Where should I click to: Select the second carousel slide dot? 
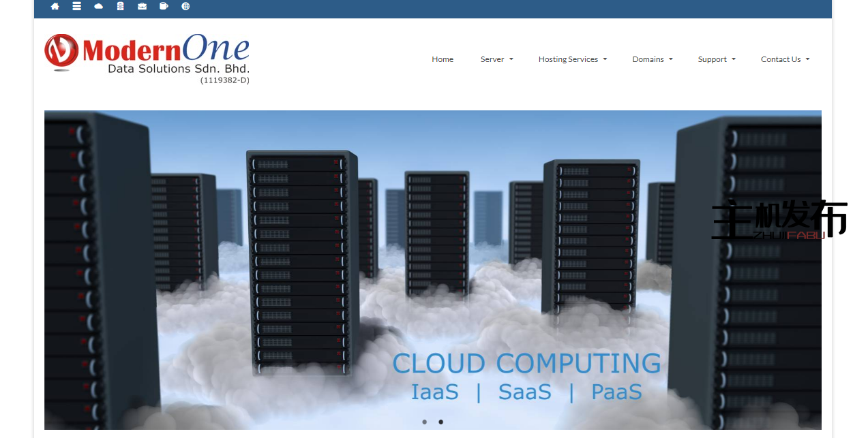(x=440, y=422)
